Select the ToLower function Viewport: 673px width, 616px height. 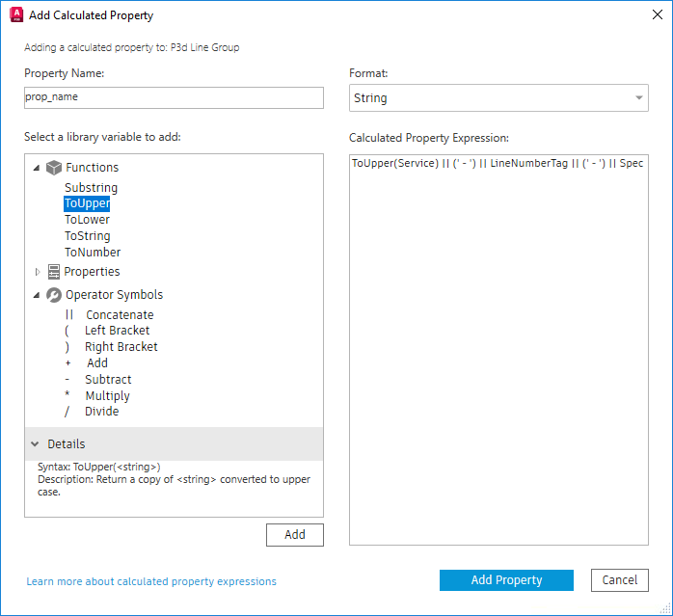(x=87, y=220)
